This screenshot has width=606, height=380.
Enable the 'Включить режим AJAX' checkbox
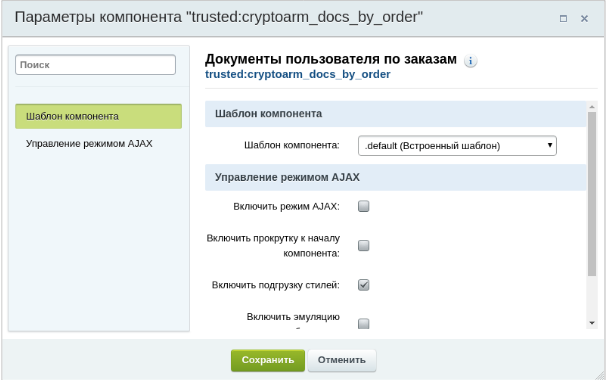click(363, 206)
